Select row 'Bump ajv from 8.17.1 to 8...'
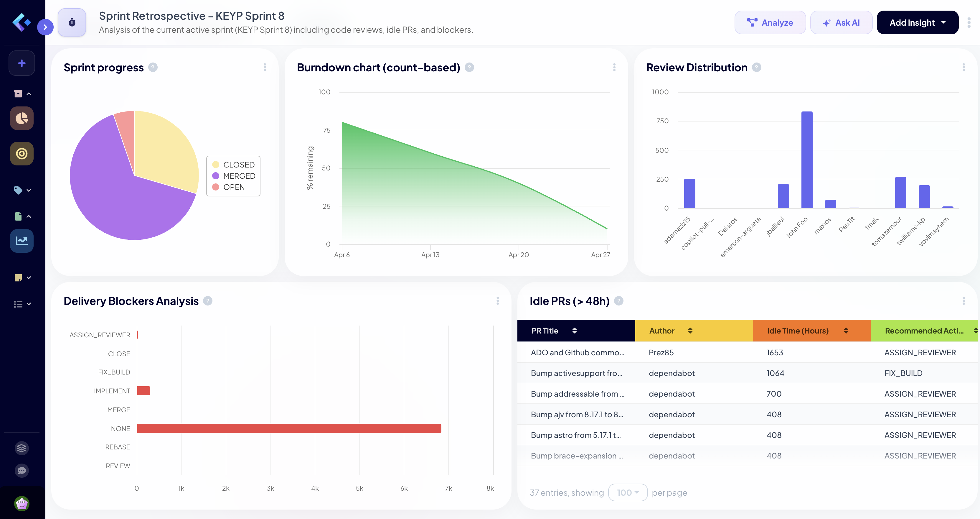This screenshot has width=980, height=519. [747, 414]
